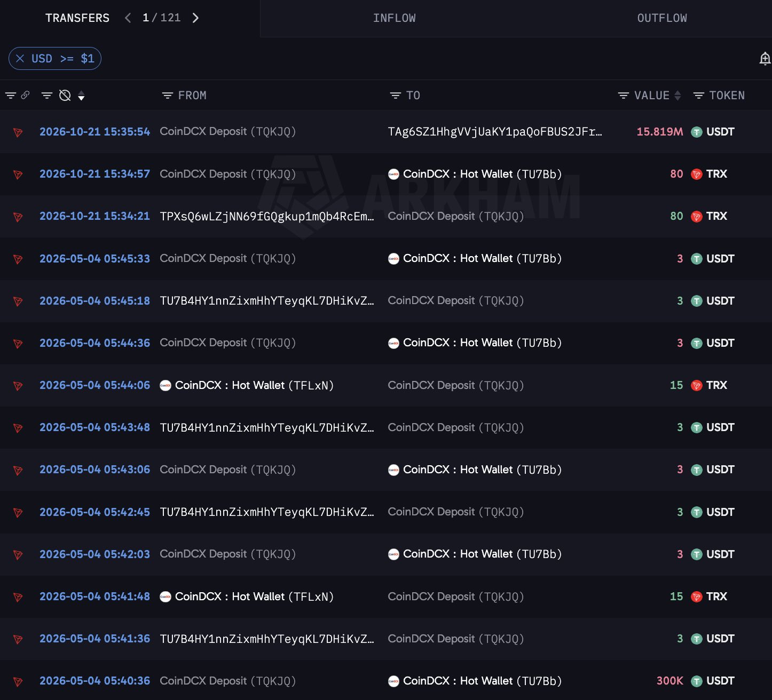Open recipient address TAg6SZ1HhgVVjUaKY1paQoFBUS2JFr…
This screenshot has width=772, height=700.
(x=495, y=132)
